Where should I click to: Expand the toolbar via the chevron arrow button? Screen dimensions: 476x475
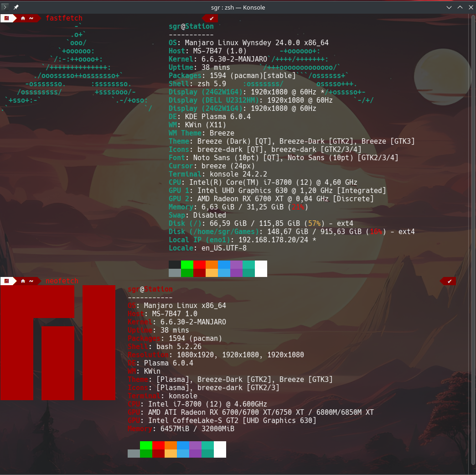click(5, 7)
